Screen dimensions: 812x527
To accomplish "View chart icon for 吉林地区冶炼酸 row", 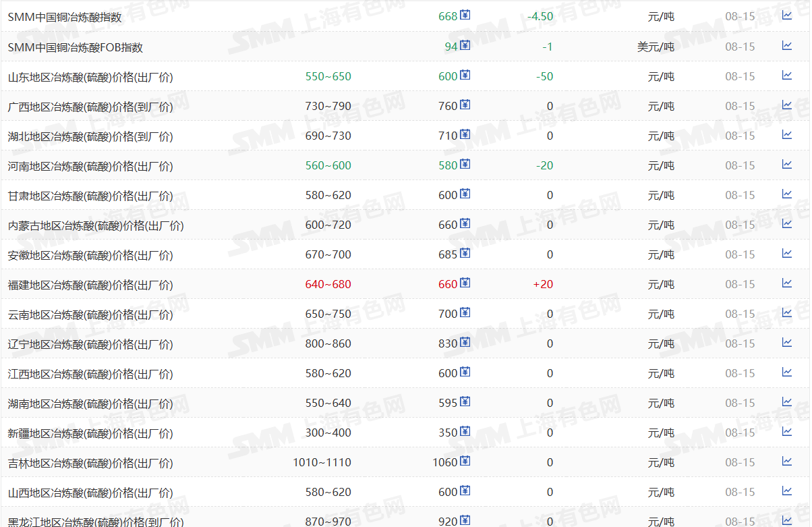I will click(x=786, y=461).
